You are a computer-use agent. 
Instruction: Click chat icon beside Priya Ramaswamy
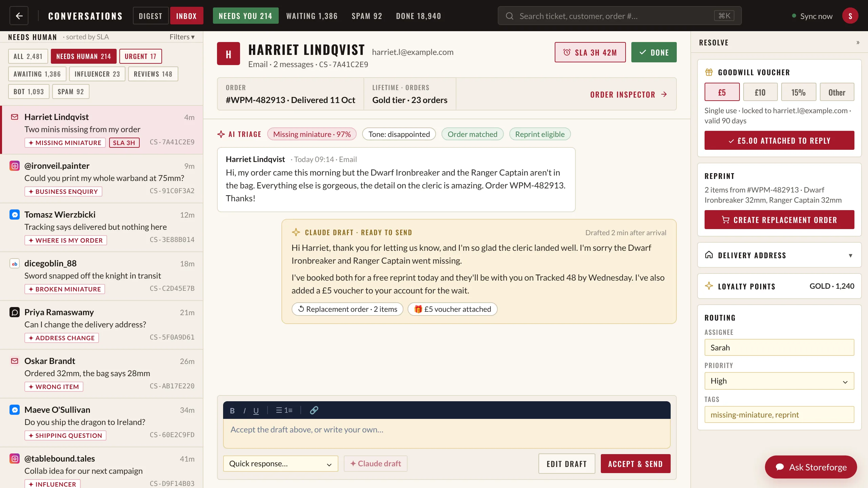(x=15, y=312)
